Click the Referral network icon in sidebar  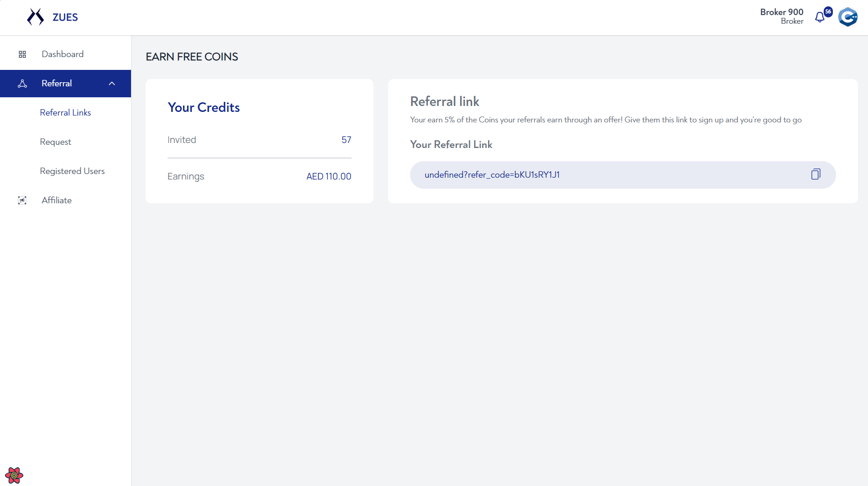point(22,84)
